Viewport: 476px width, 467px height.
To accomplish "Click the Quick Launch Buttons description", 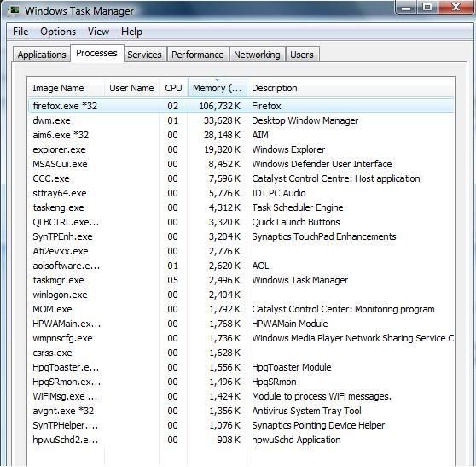I will point(296,222).
